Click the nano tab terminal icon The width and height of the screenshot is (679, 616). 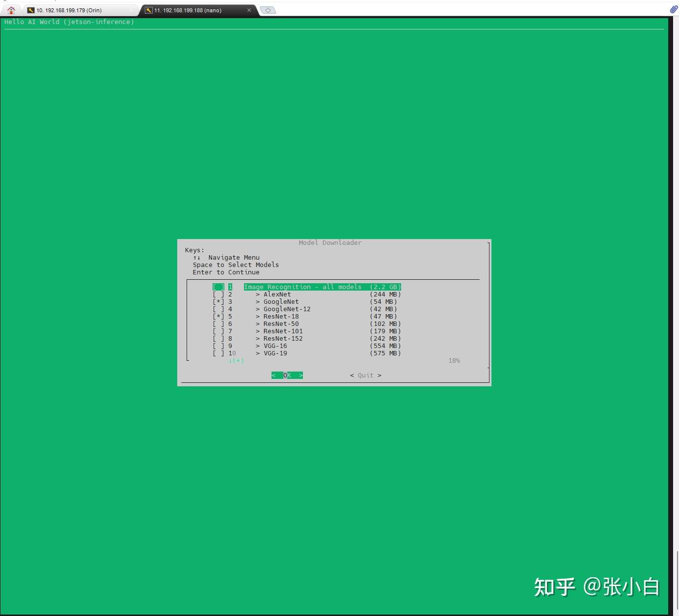[149, 10]
